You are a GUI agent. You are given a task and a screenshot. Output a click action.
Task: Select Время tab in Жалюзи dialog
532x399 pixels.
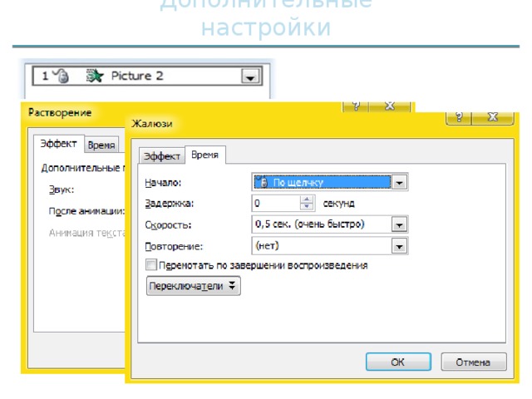205,155
